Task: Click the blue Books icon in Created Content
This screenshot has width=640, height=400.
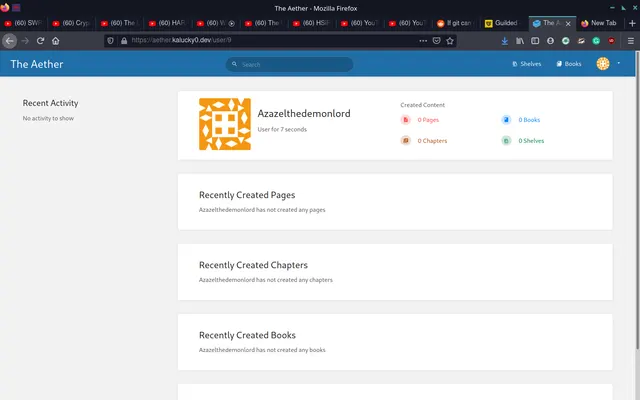Action: [506, 120]
